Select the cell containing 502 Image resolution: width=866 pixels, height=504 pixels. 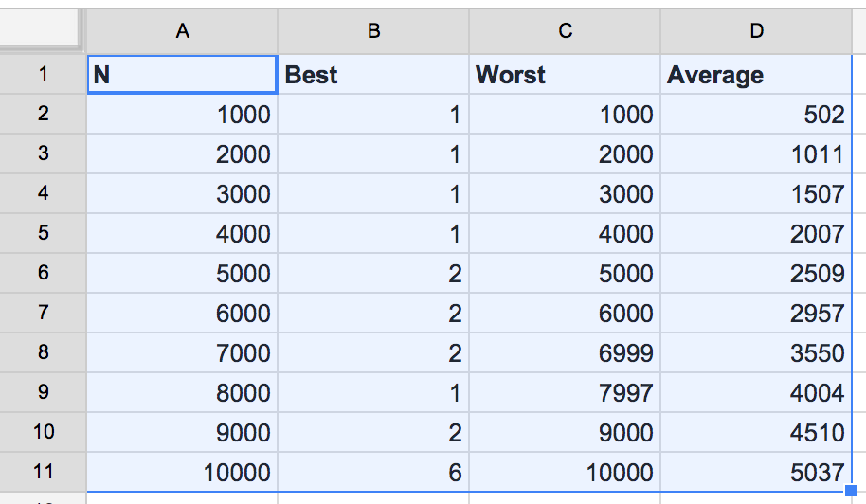pyautogui.click(x=756, y=115)
